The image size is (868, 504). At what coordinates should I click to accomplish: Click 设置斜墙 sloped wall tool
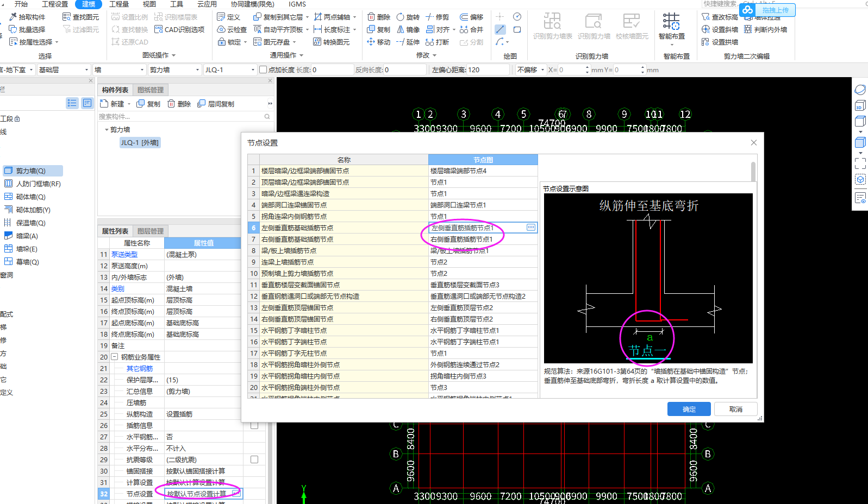pos(720,29)
